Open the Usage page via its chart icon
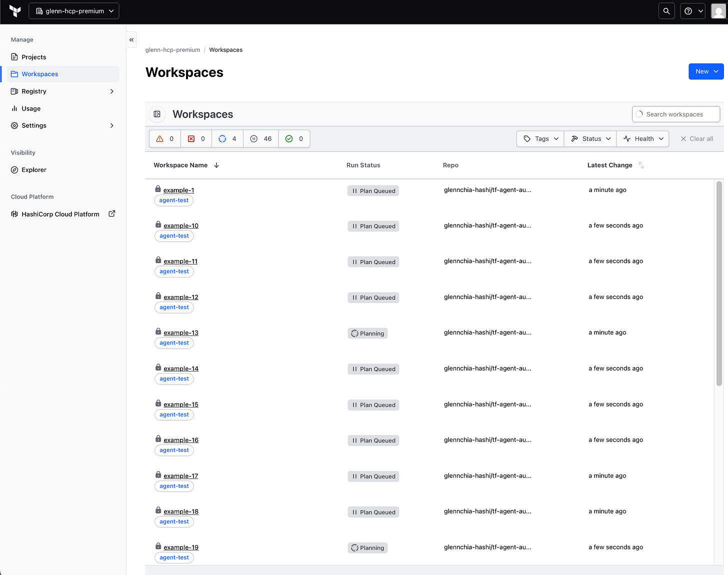Viewport: 728px width, 575px height. [14, 108]
